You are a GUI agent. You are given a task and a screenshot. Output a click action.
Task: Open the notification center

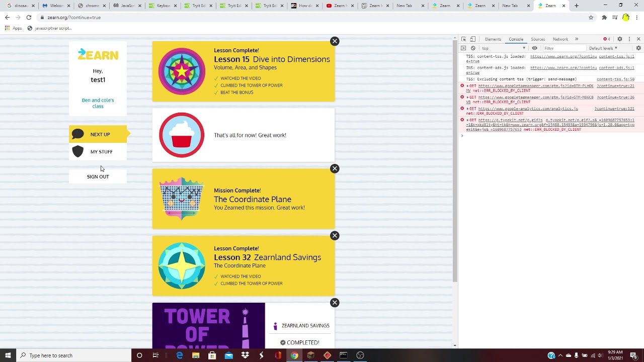[x=636, y=355]
